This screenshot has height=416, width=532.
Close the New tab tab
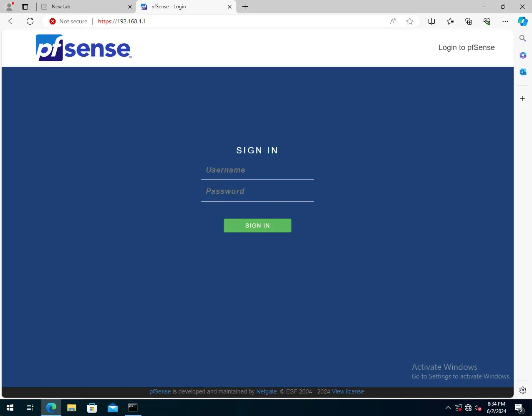pyautogui.click(x=130, y=7)
